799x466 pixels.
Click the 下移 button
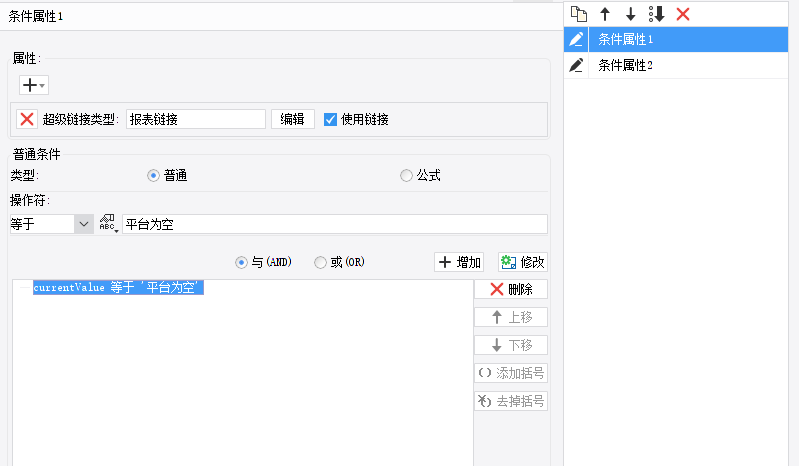tap(511, 345)
